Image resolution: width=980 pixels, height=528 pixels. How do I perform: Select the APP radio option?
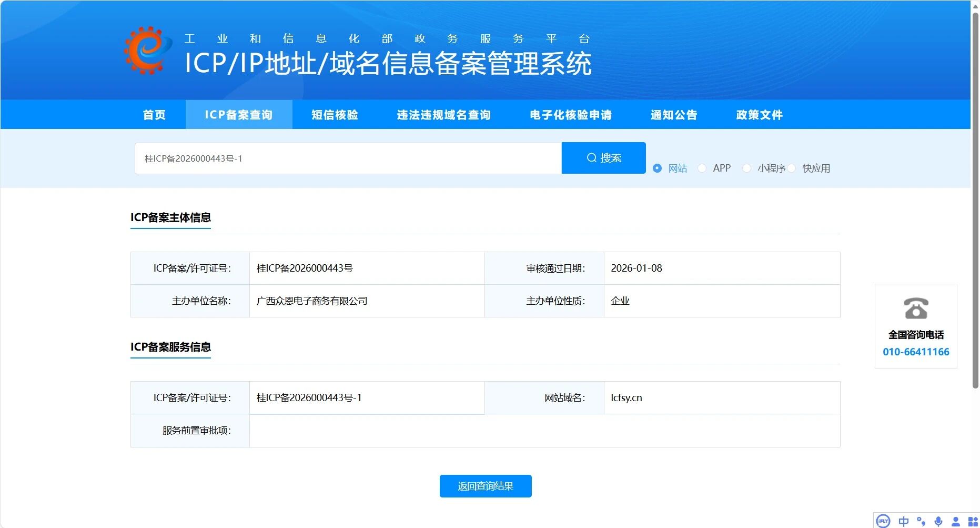[x=702, y=168]
